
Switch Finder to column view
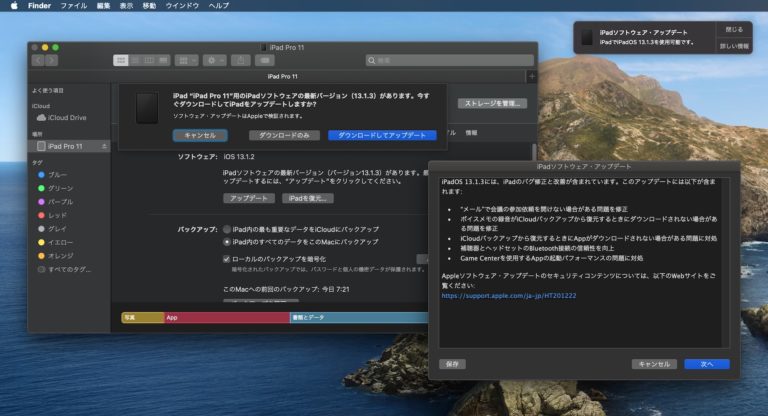pos(149,60)
